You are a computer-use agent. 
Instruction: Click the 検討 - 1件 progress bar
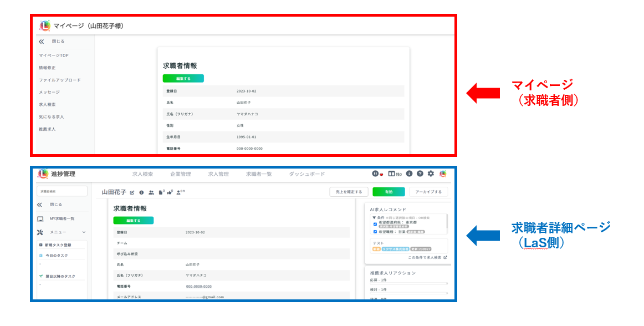(x=408, y=293)
